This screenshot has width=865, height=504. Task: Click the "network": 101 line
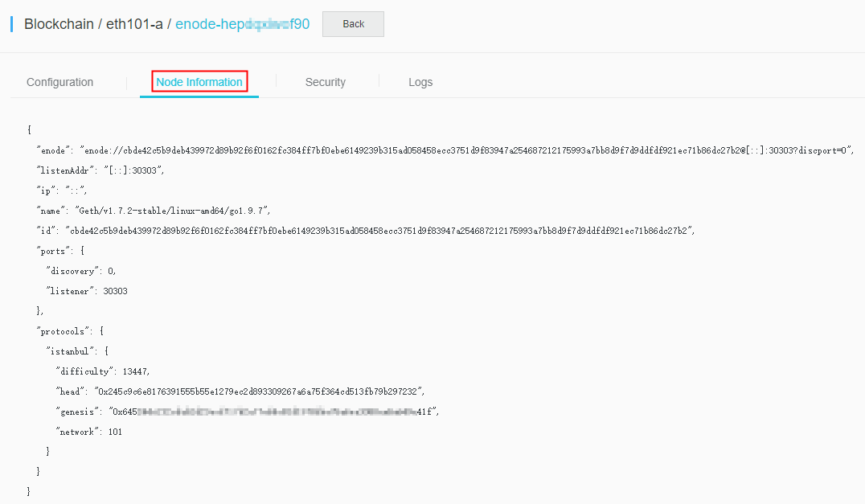(89, 432)
